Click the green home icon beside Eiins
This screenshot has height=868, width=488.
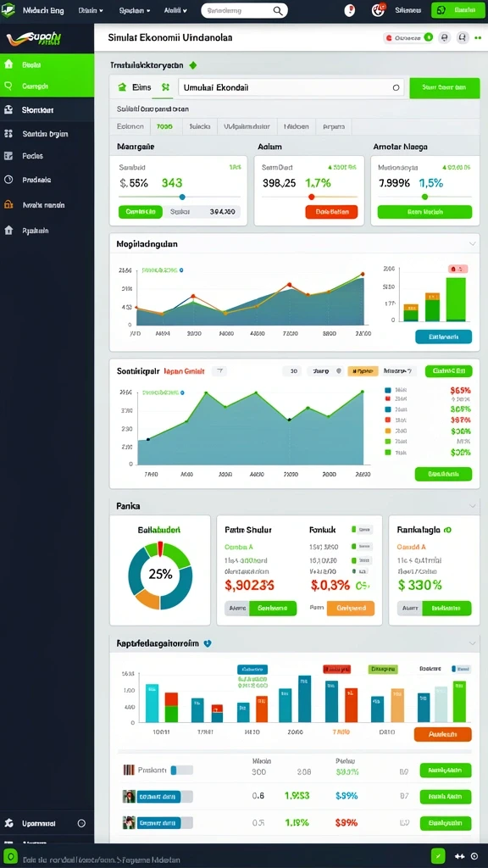[x=122, y=87]
